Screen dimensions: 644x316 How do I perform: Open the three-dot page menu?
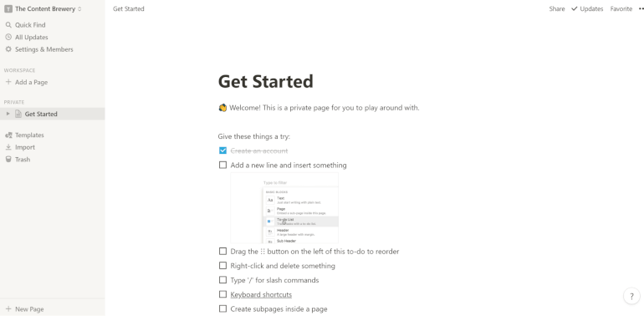coord(641,8)
